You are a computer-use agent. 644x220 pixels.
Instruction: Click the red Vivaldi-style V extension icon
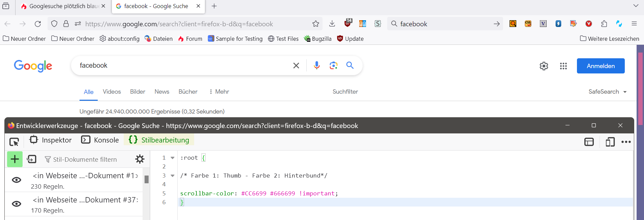pos(589,24)
